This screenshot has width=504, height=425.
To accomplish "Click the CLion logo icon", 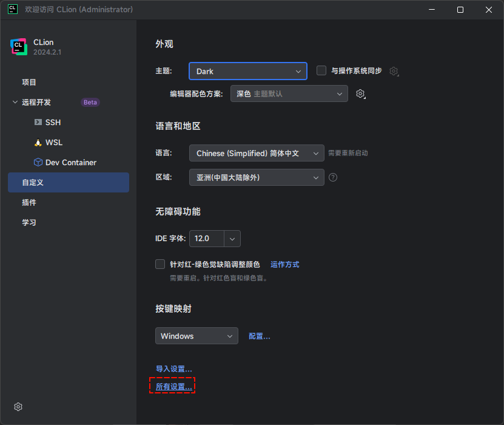I will [x=18, y=46].
